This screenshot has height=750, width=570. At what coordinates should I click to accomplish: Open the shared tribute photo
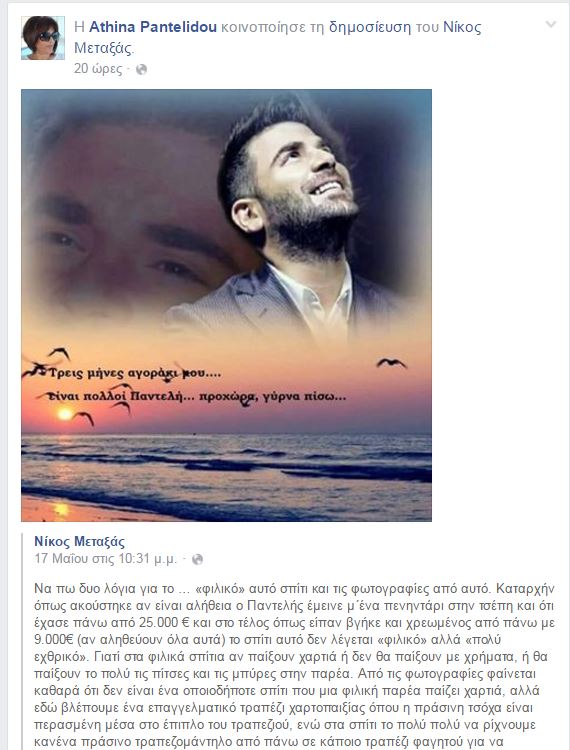226,305
